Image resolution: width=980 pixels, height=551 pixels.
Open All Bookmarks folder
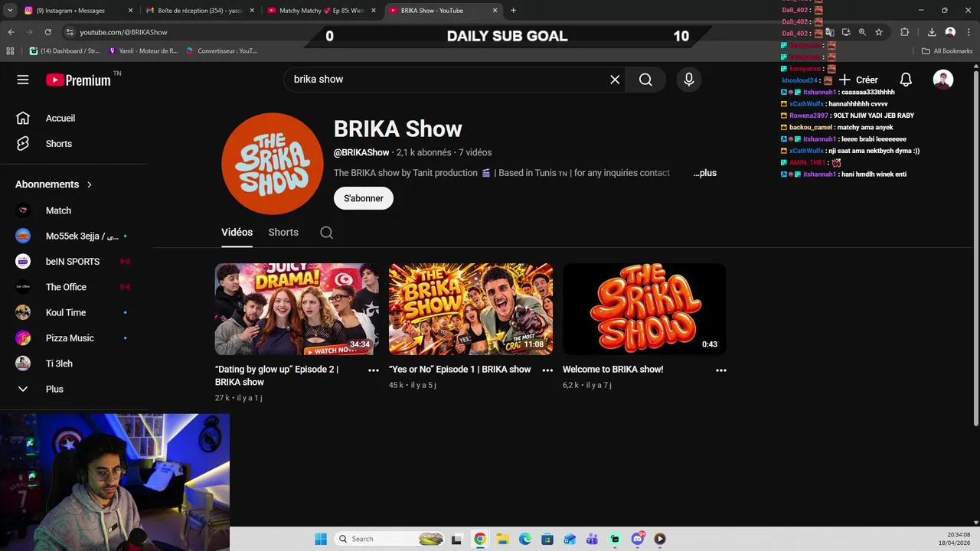click(947, 51)
